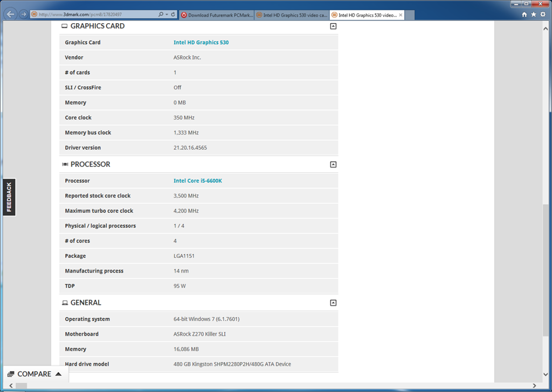
Task: Open the address bar dropdown arrow
Action: pos(167,15)
